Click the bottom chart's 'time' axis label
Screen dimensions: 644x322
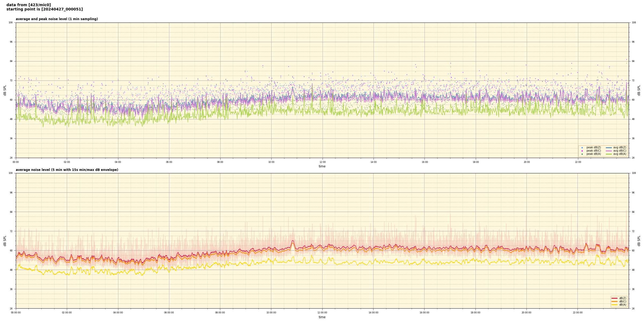(322, 317)
